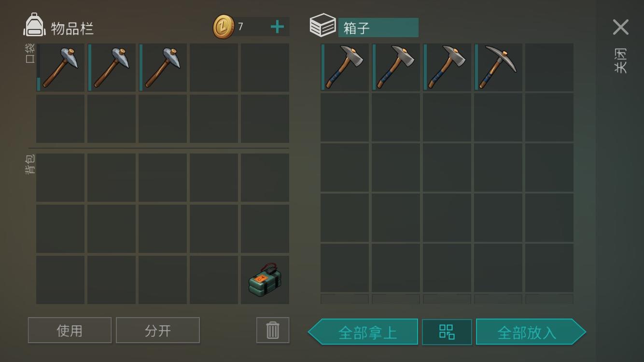The height and width of the screenshot is (362, 644).
Task: Click the 分开 split button
Action: 158,330
